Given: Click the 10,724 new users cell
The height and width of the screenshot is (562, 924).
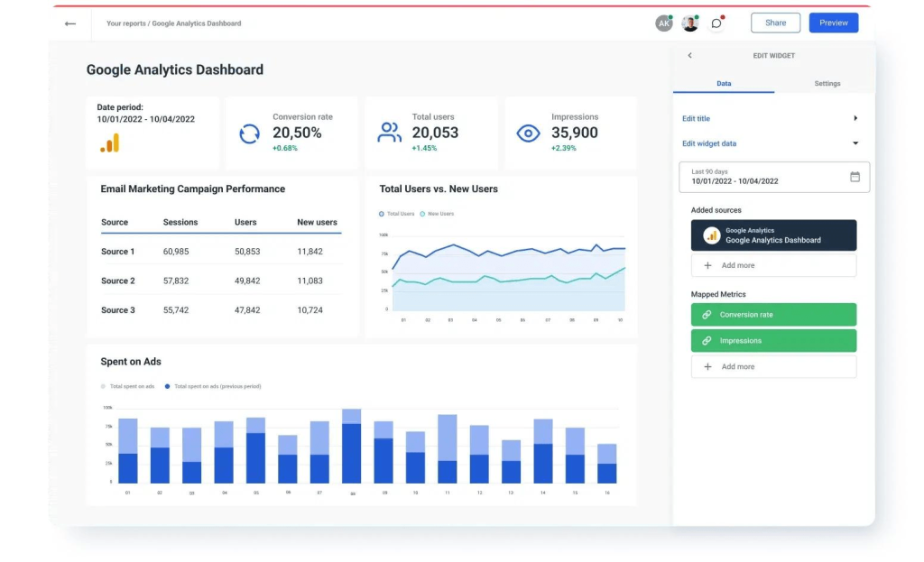Looking at the screenshot, I should [310, 309].
